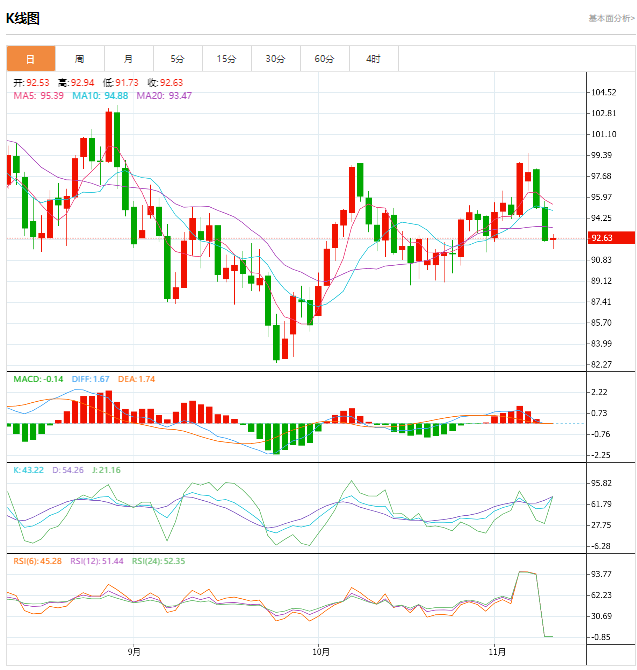Click the 30.69 RSI axis label
Screen dimensions: 637x670
[x=601, y=616]
